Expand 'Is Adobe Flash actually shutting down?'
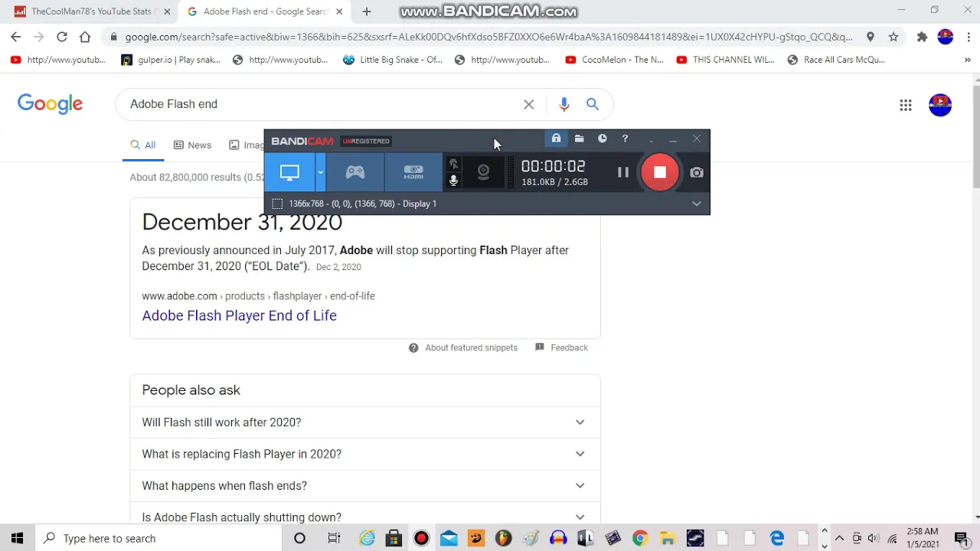This screenshot has height=551, width=980. 365,517
